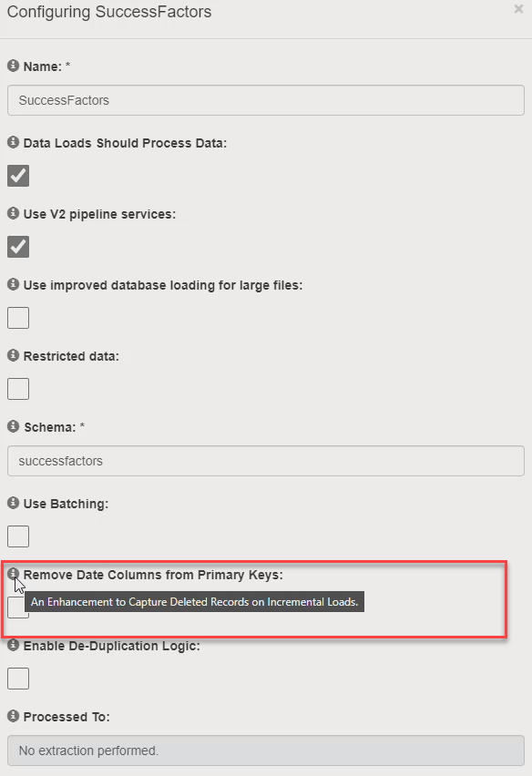Close the Configuring SuccessFactors dialog
Screen dimensions: 532x776
(518, 9)
